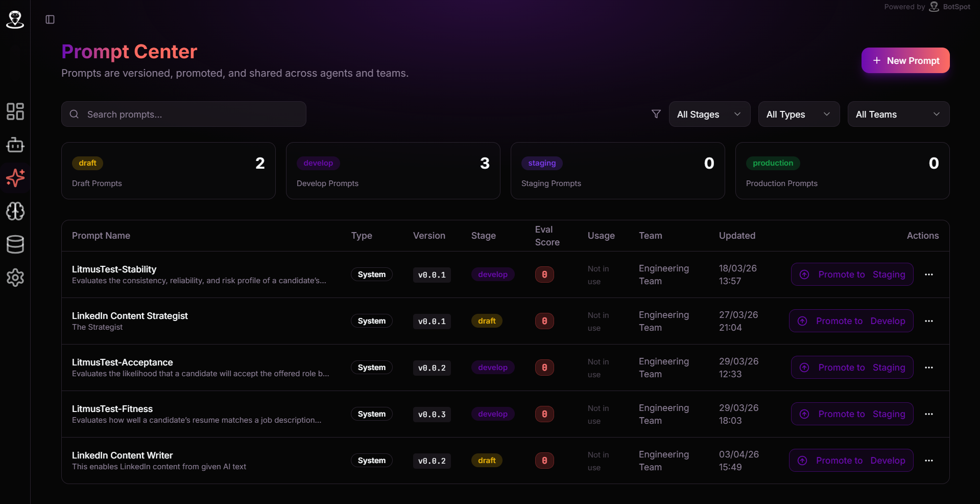Image resolution: width=980 pixels, height=504 pixels.
Task: Open the LitmusTest-Fitness prompt name
Action: tap(112, 409)
